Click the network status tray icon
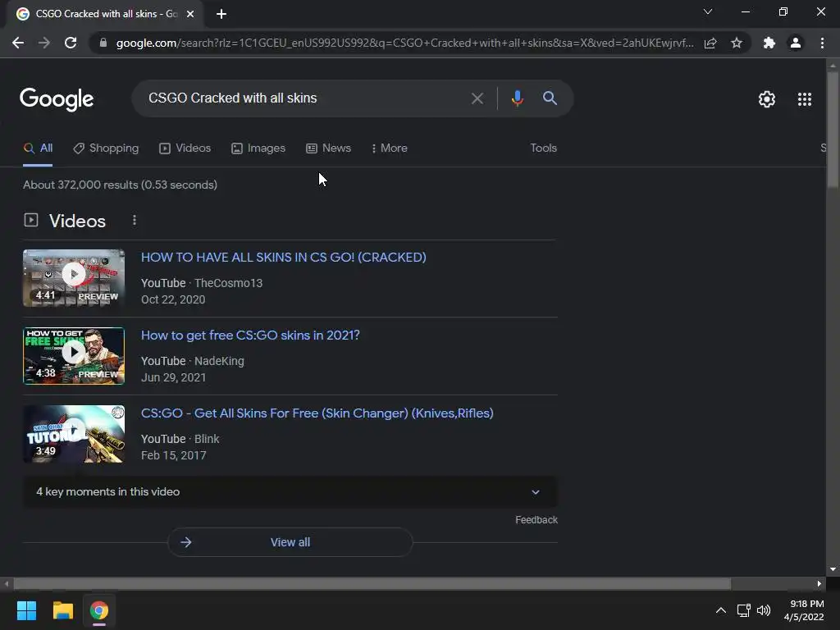Image resolution: width=840 pixels, height=630 pixels. coord(743,610)
